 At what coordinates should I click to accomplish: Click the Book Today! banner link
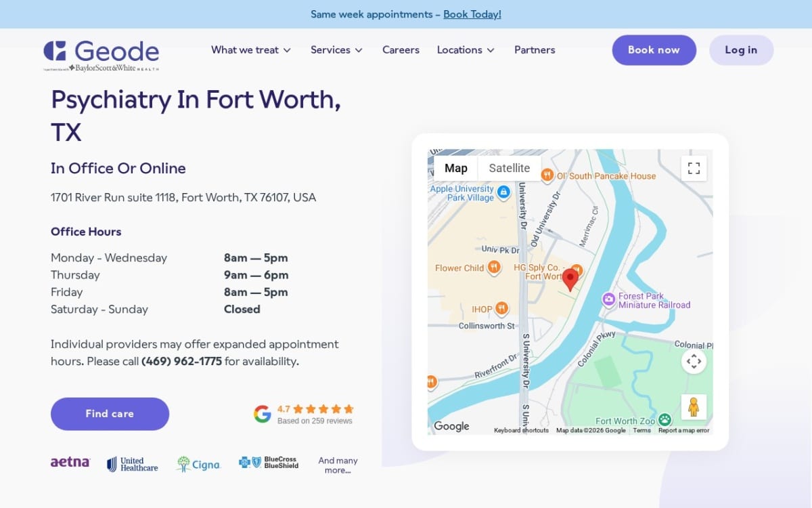click(x=472, y=14)
